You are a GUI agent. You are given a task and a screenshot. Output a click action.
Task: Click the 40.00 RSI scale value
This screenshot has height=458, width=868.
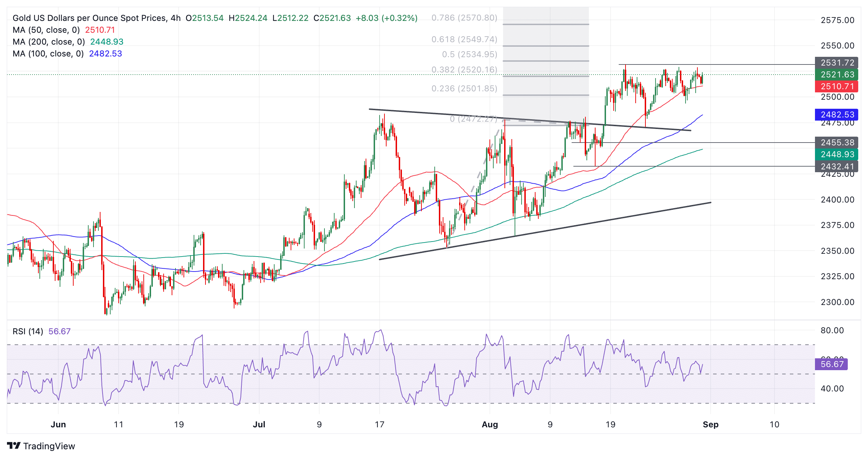832,389
